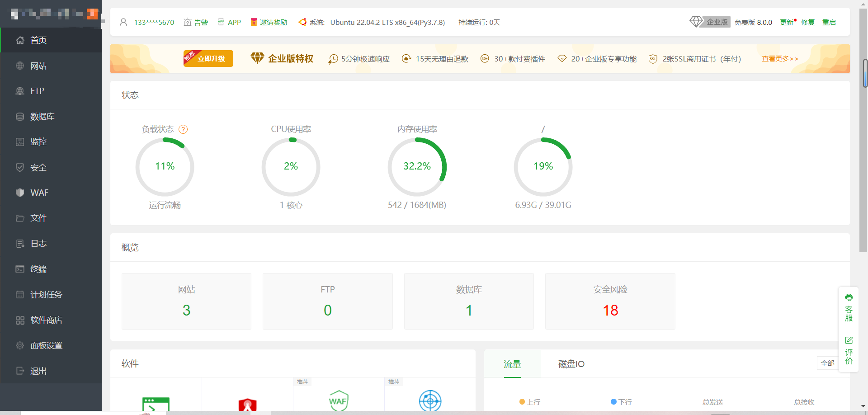
Task: Click the 修复 repair link
Action: 807,22
